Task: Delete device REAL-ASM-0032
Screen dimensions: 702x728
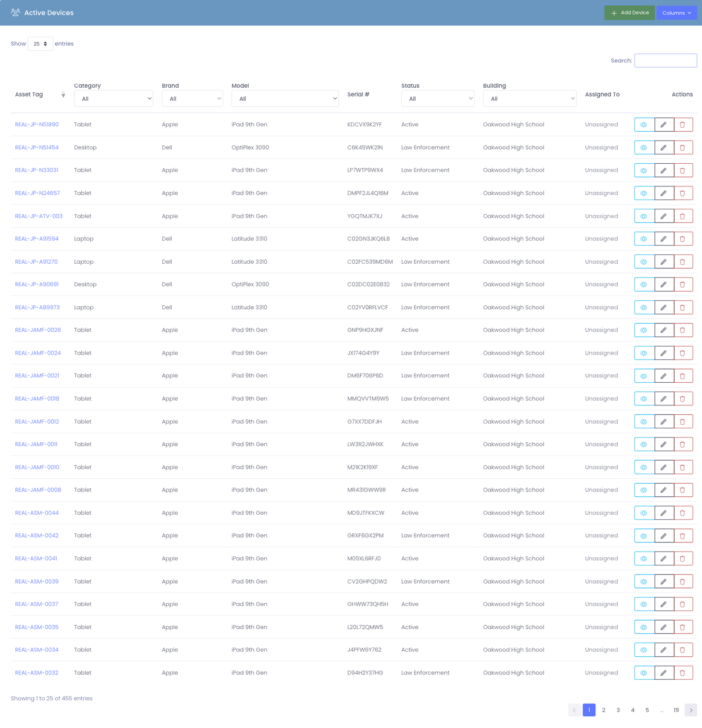Action: (683, 673)
